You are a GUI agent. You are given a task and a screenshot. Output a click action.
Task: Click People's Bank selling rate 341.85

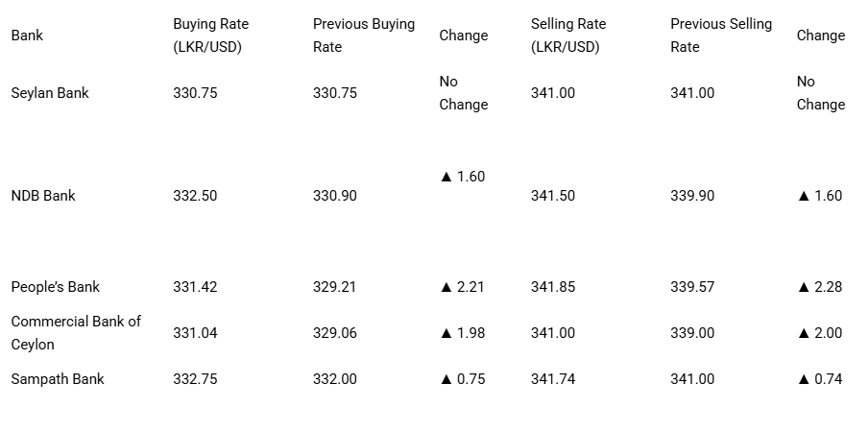click(x=553, y=287)
